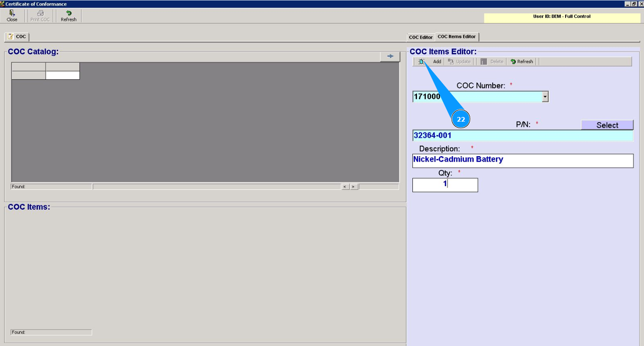Expand the COC Number dropdown arrow
Screen dimensions: 644x346
pos(545,97)
